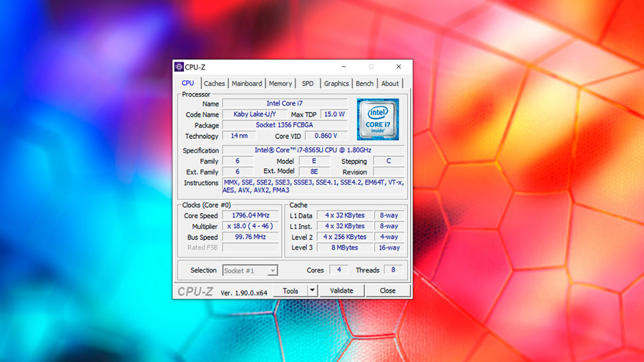Click the Multiplier value x 18.0 (4 - 46)
Image resolution: width=644 pixels, height=362 pixels.
point(250,226)
